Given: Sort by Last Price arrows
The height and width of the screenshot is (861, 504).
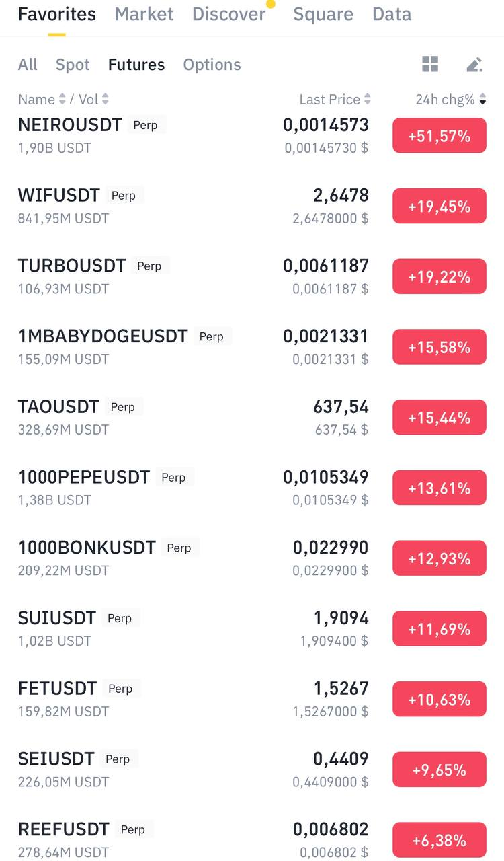Looking at the screenshot, I should [367, 100].
